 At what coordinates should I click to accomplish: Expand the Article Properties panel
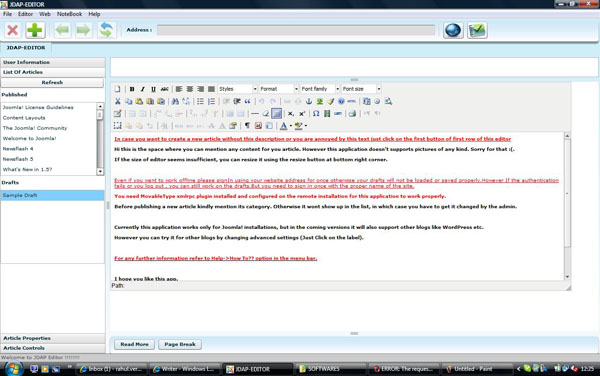click(53, 339)
